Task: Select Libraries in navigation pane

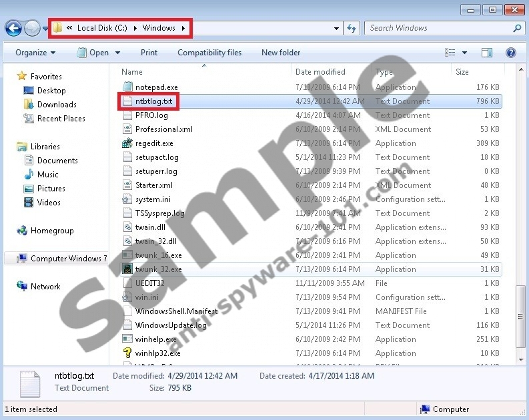Action: pos(45,146)
